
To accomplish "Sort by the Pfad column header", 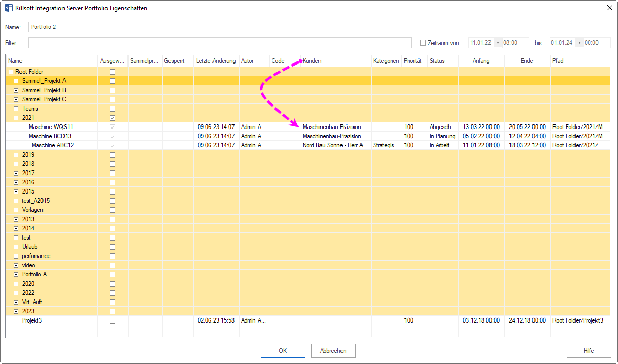I will pos(581,61).
